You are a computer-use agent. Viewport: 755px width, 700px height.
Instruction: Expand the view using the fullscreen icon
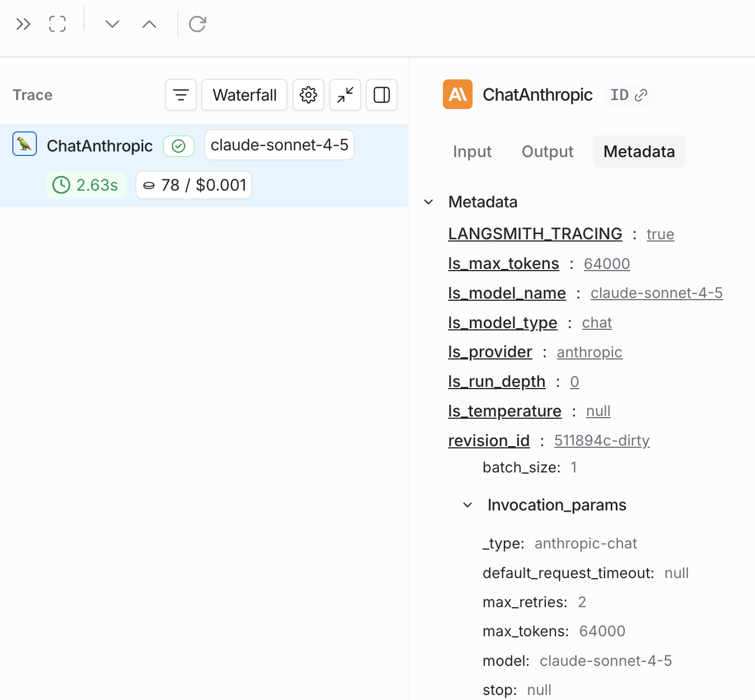pos(57,24)
